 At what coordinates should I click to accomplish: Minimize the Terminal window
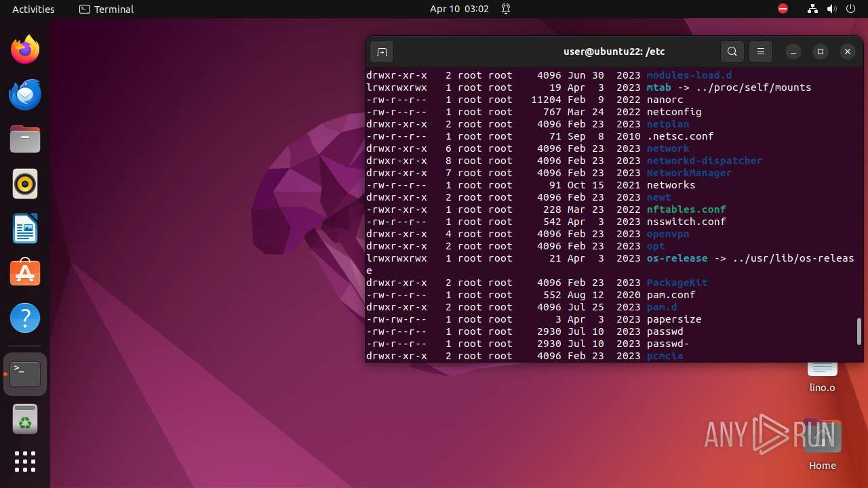pyautogui.click(x=793, y=52)
